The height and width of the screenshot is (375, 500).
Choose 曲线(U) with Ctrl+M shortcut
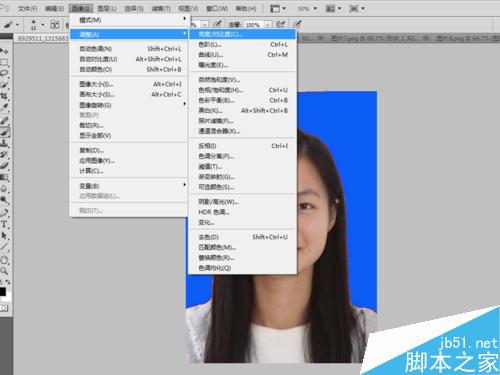pyautogui.click(x=242, y=55)
